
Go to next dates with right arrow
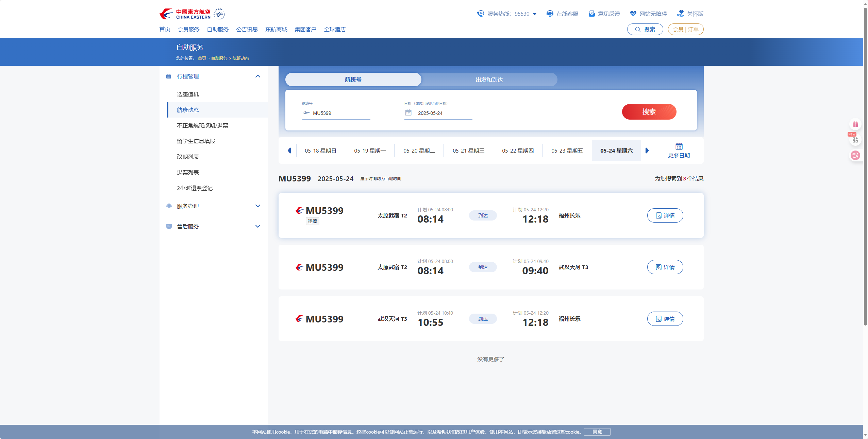pos(647,151)
